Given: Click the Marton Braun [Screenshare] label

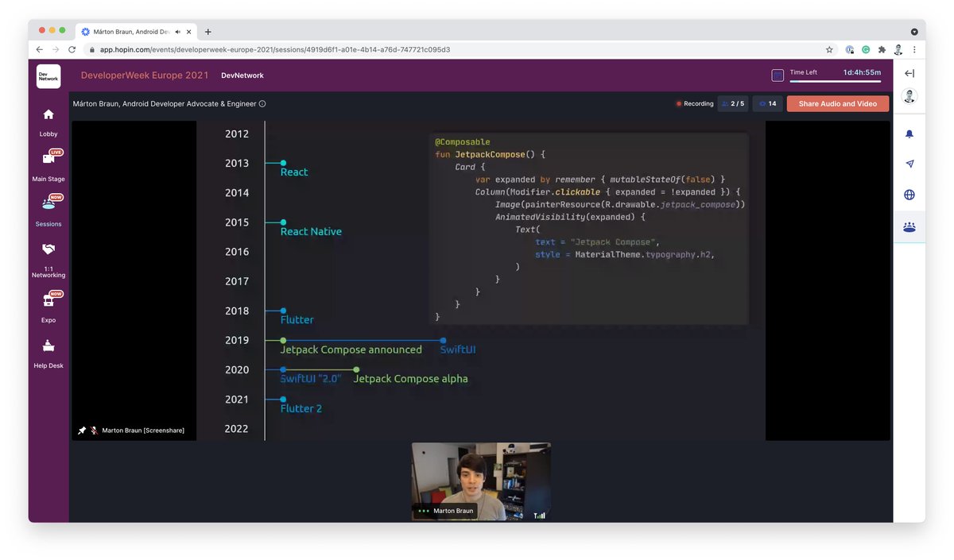Looking at the screenshot, I should [143, 431].
